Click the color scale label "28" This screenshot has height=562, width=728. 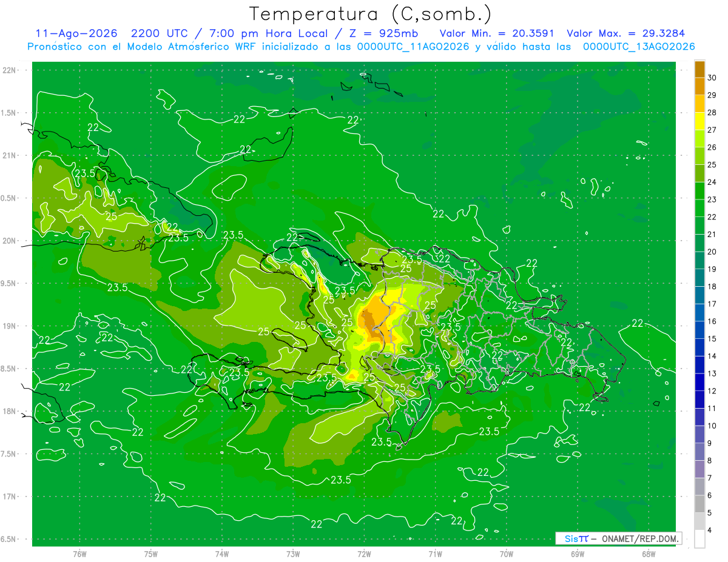[x=712, y=112]
